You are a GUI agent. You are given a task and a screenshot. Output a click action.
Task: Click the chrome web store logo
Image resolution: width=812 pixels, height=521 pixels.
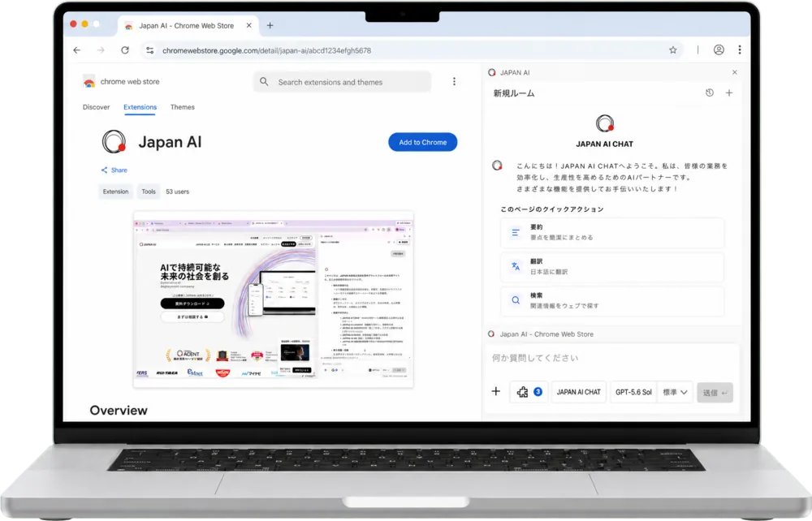[x=89, y=82]
